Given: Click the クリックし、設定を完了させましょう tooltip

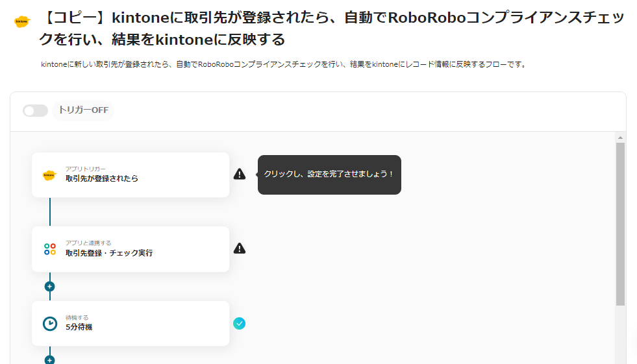Looking at the screenshot, I should pos(329,175).
